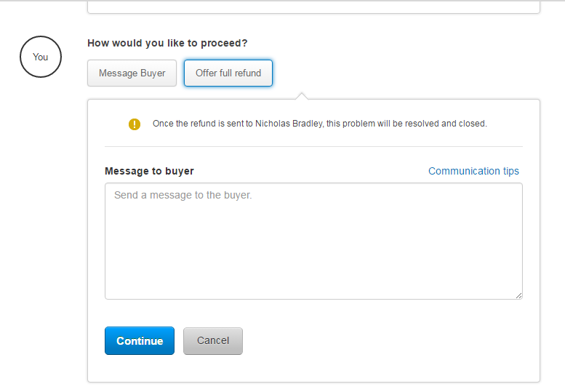565x392 pixels.
Task: Click the 'Message to buyer' label
Action: [x=149, y=171]
